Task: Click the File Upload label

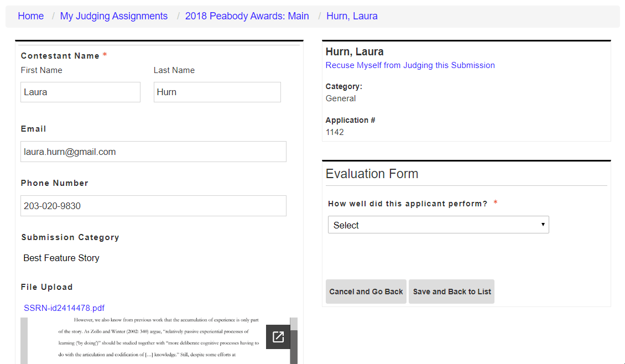Action: 46,287
